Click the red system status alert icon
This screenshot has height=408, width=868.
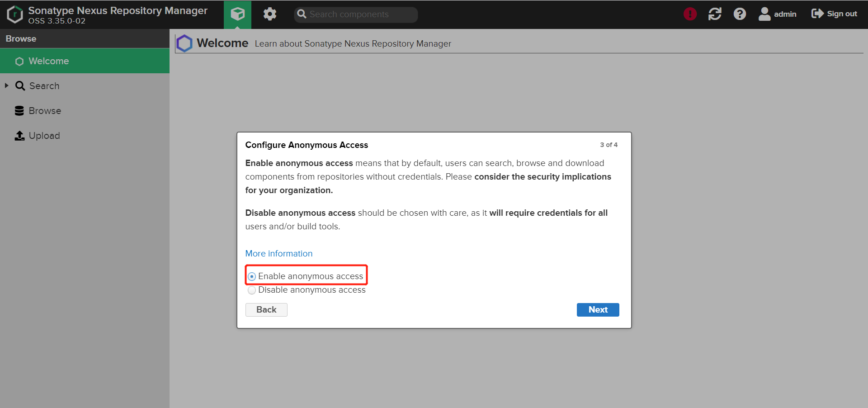[x=690, y=14]
